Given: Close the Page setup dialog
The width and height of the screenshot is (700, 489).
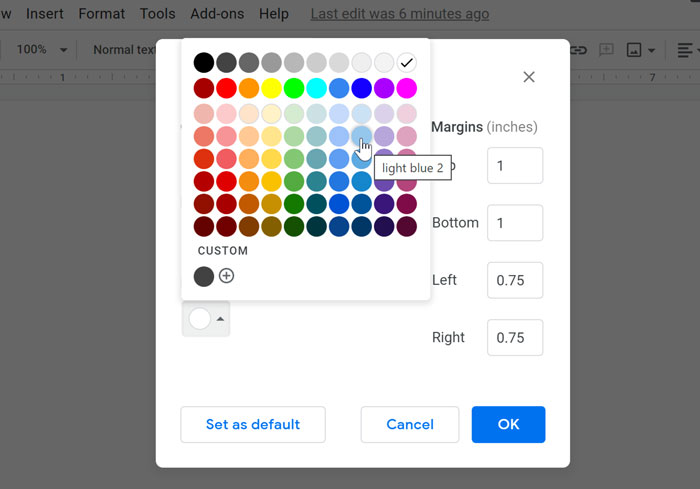Looking at the screenshot, I should pos(529,77).
